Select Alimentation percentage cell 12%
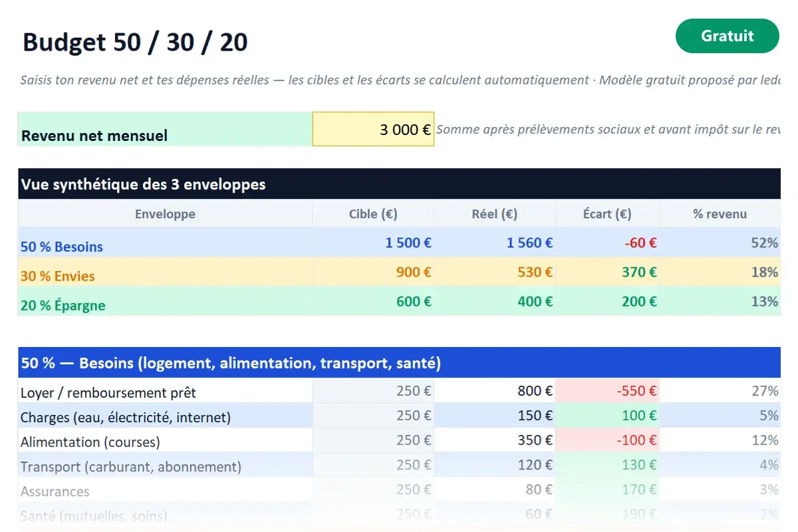Screen dimensions: 798x532 click(x=720, y=440)
